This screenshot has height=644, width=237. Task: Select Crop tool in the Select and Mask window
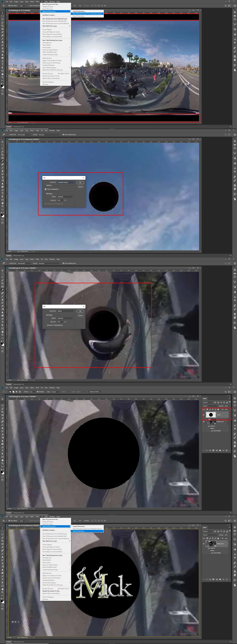pyautogui.click(x=2, y=412)
